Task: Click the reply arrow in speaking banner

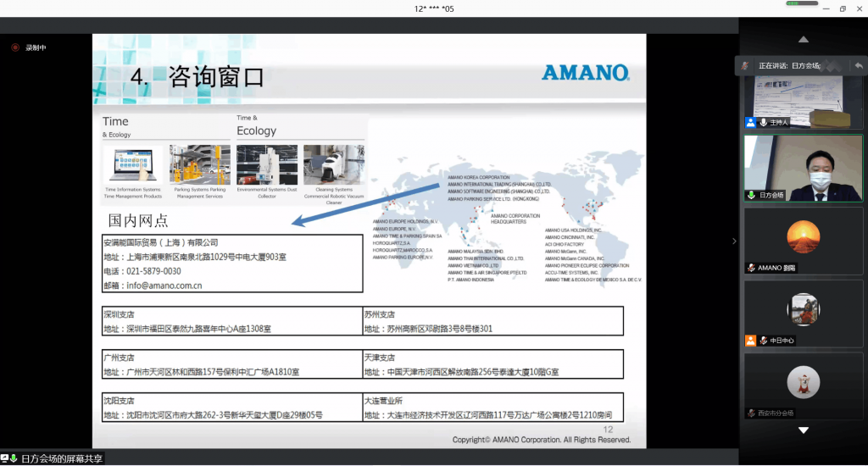Action: click(858, 65)
